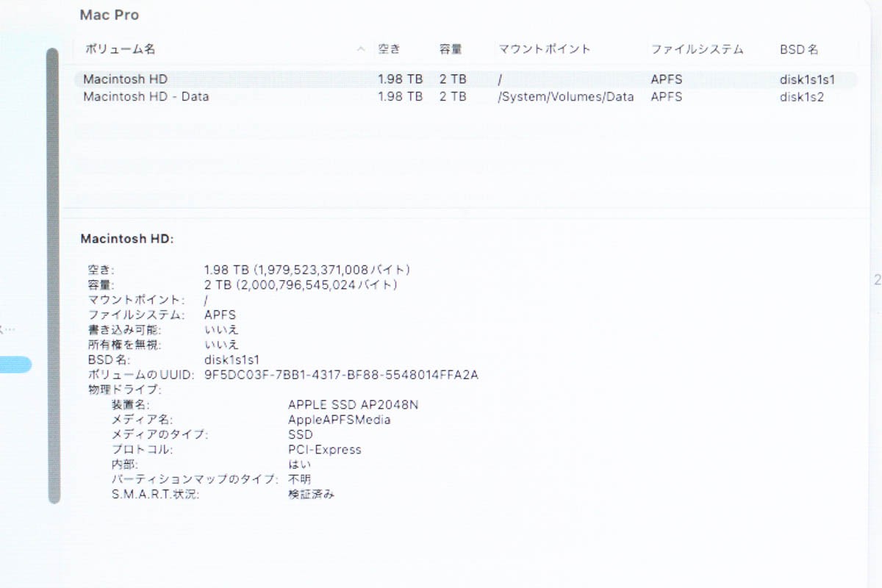882x588 pixels.
Task: Click the パーティションマップのタイプ label
Action: [195, 479]
